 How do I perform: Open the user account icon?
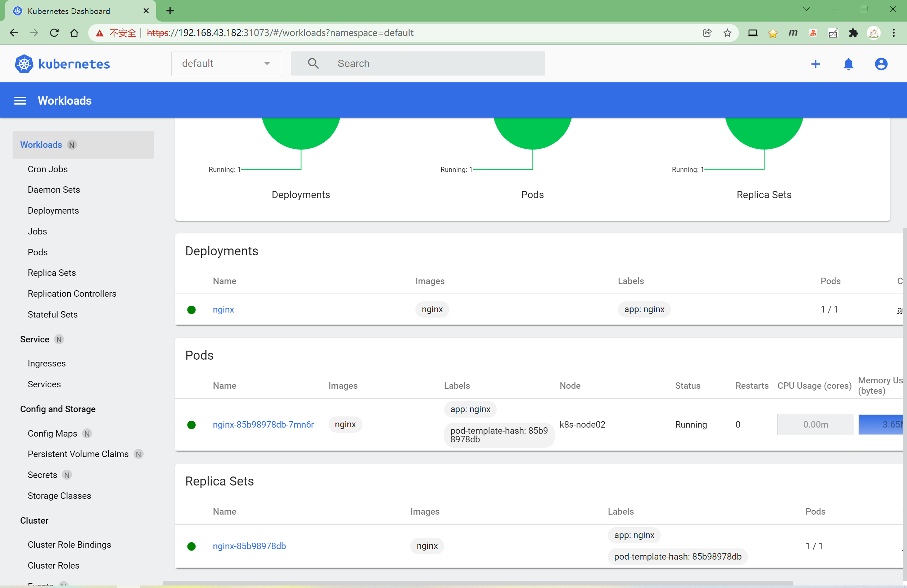pyautogui.click(x=881, y=64)
